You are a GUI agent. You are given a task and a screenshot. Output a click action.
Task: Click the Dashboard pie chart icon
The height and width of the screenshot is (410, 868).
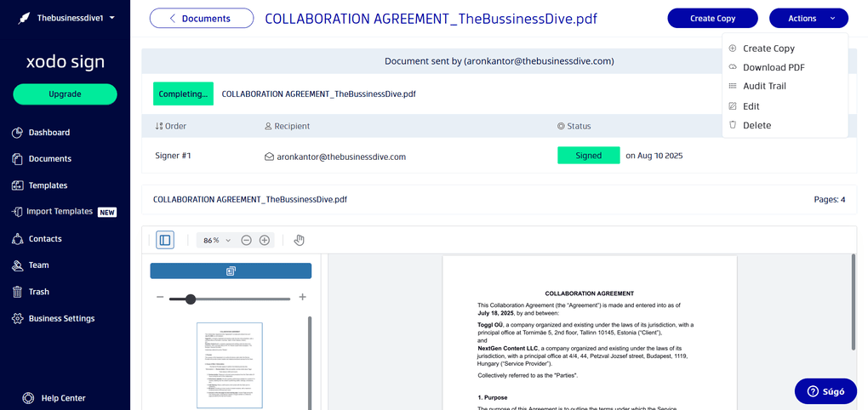[x=17, y=132]
